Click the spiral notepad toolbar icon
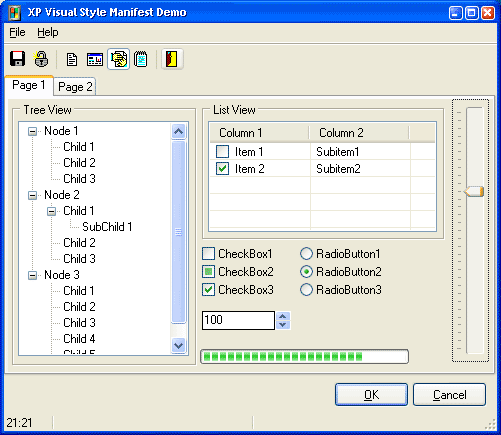Screen dimensions: 501x435 point(141,60)
